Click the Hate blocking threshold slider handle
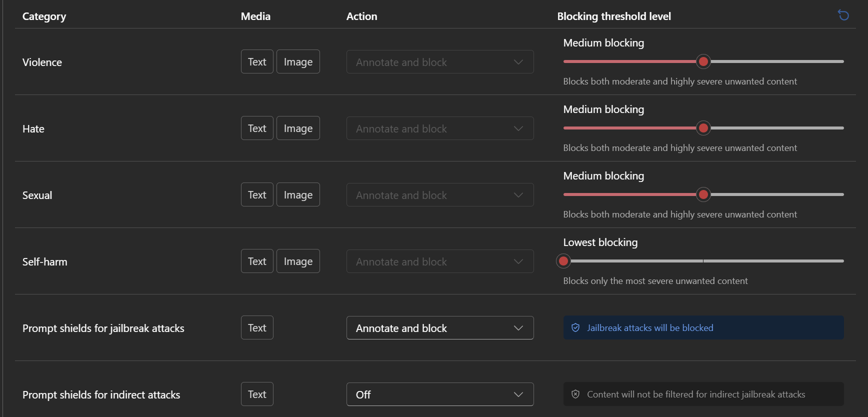 tap(703, 128)
